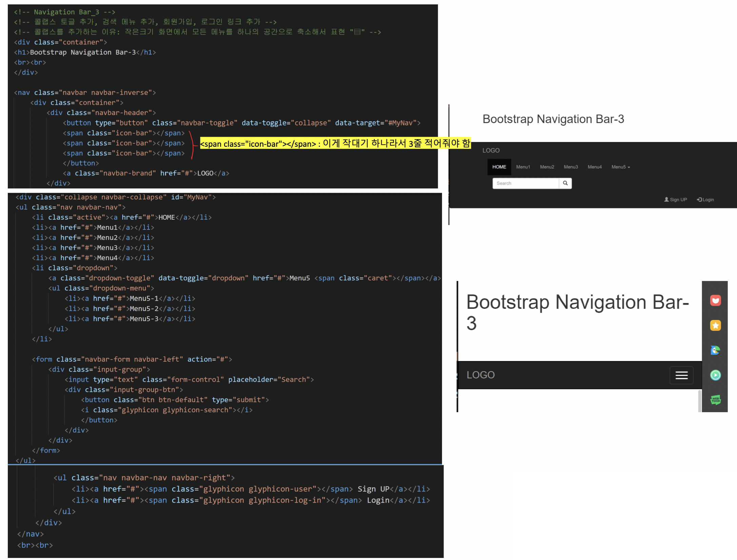Open the red Pocket sidebar icon
Viewport: 737px width, 560px height.
[715, 300]
